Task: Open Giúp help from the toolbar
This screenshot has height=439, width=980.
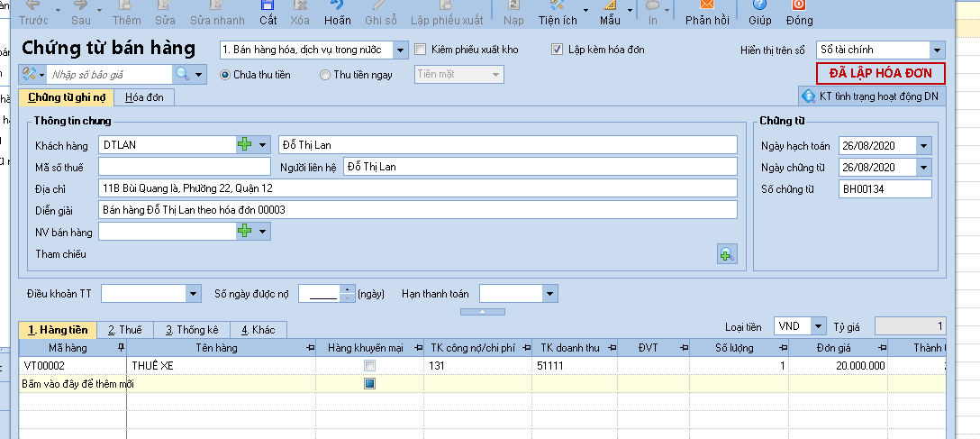Action: (759, 13)
